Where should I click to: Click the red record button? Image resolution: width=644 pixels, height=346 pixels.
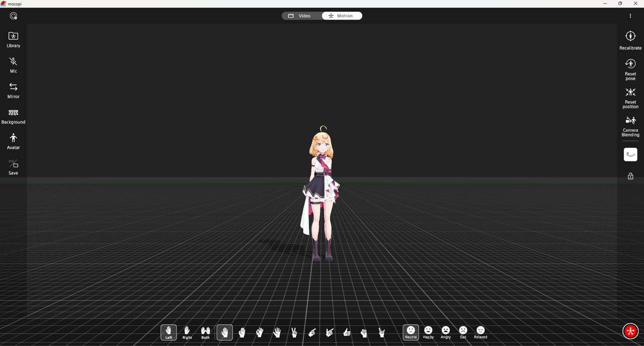click(630, 331)
